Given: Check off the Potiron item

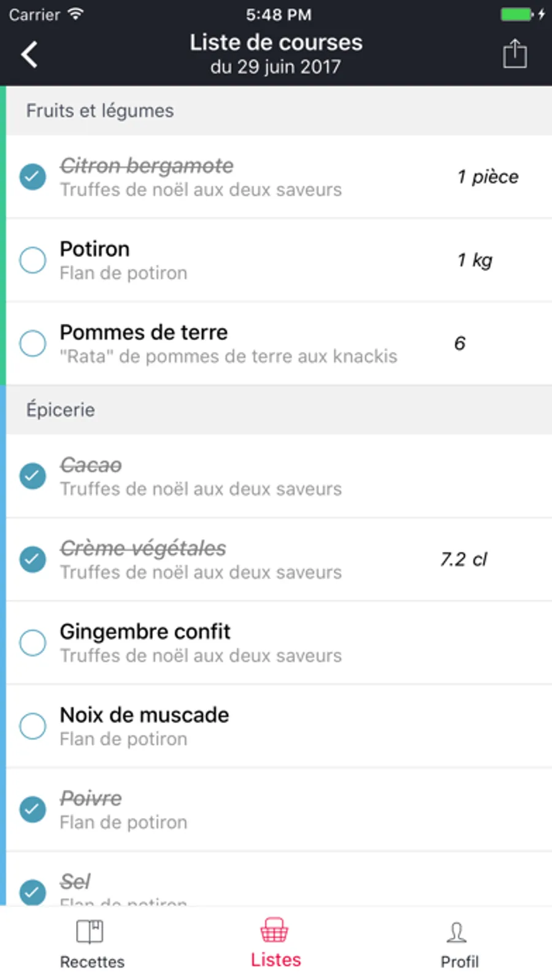Looking at the screenshot, I should click(33, 261).
